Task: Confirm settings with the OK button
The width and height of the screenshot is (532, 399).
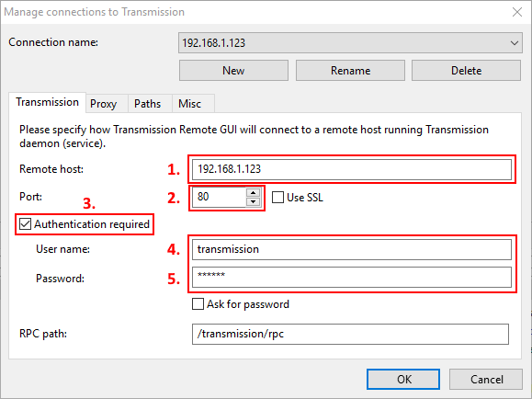Action: pos(403,379)
